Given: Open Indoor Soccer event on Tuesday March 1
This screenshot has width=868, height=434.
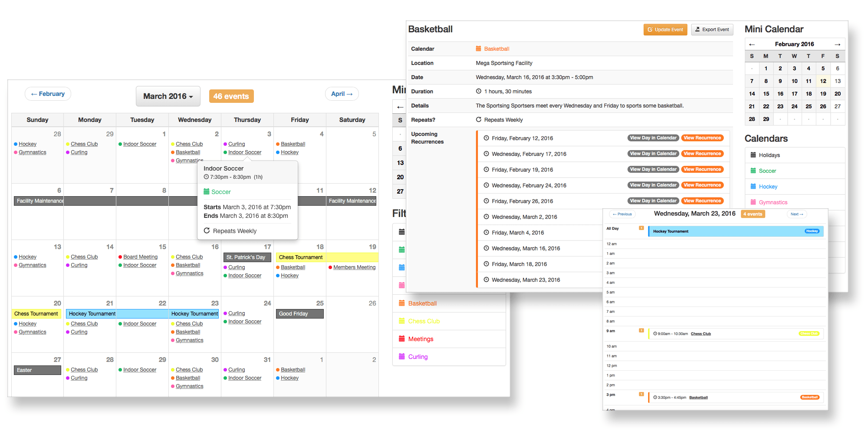Looking at the screenshot, I should tap(140, 144).
